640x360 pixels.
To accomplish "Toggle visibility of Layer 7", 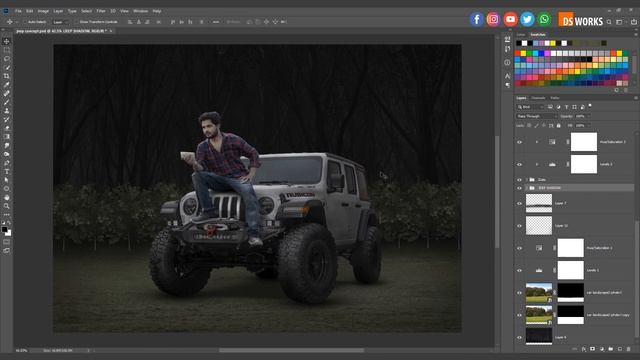I will point(520,203).
